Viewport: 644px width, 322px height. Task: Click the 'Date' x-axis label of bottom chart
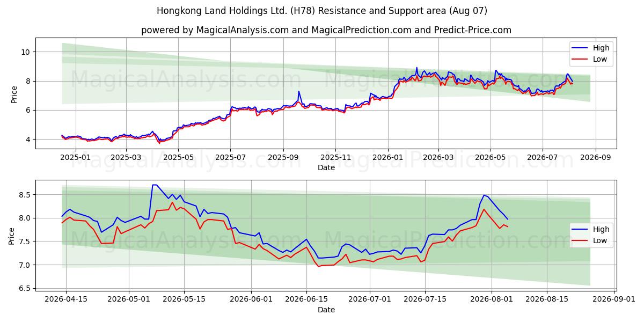326,310
